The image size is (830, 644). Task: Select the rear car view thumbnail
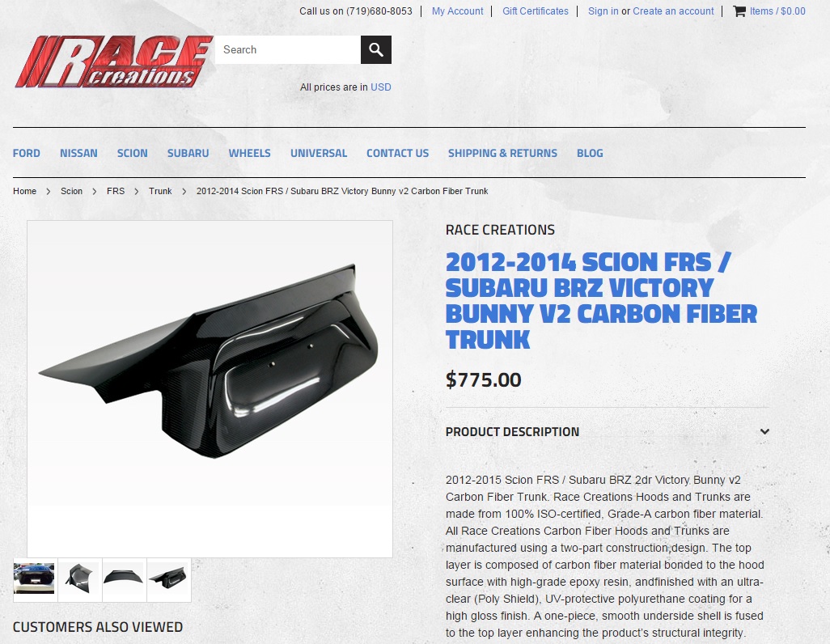[35, 578]
